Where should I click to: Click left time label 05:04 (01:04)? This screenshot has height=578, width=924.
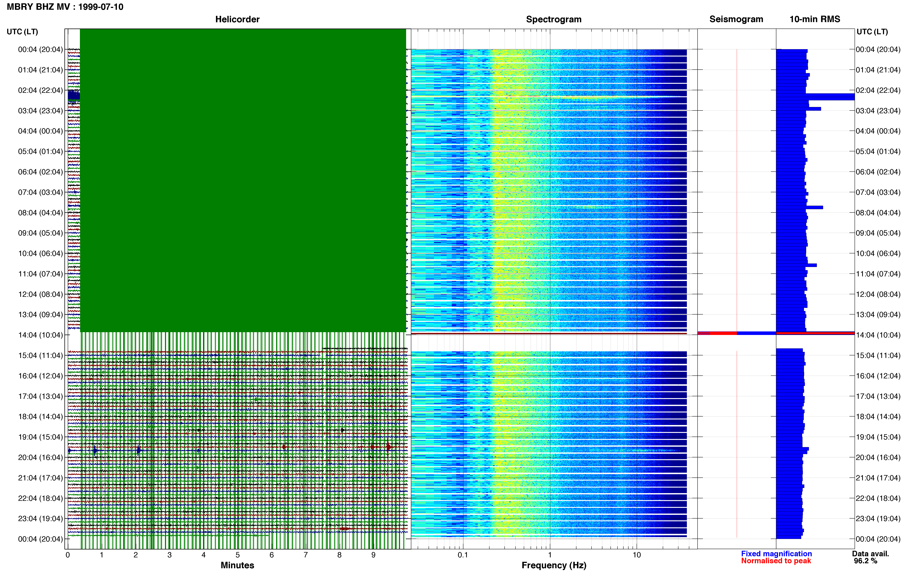click(x=41, y=151)
